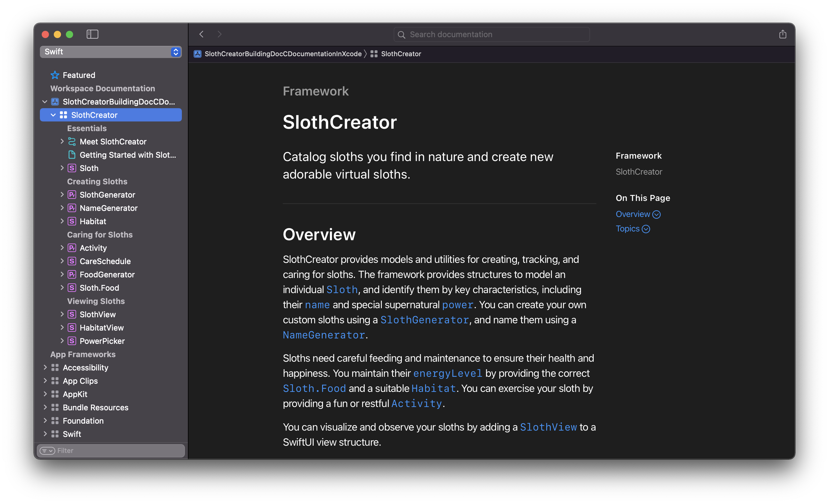The width and height of the screenshot is (829, 504).
Task: Click the struct icon beside HabitatView
Action: pyautogui.click(x=72, y=328)
